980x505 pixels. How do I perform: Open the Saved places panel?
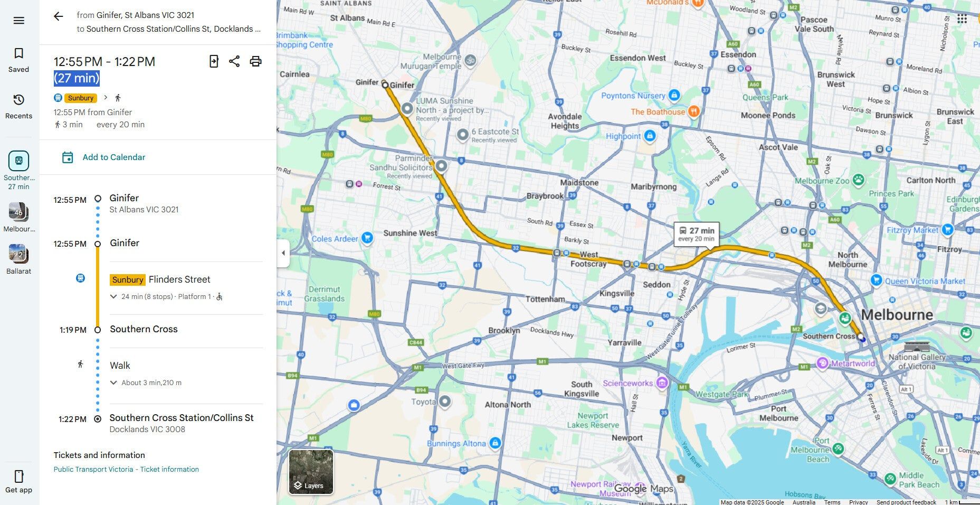(x=18, y=60)
